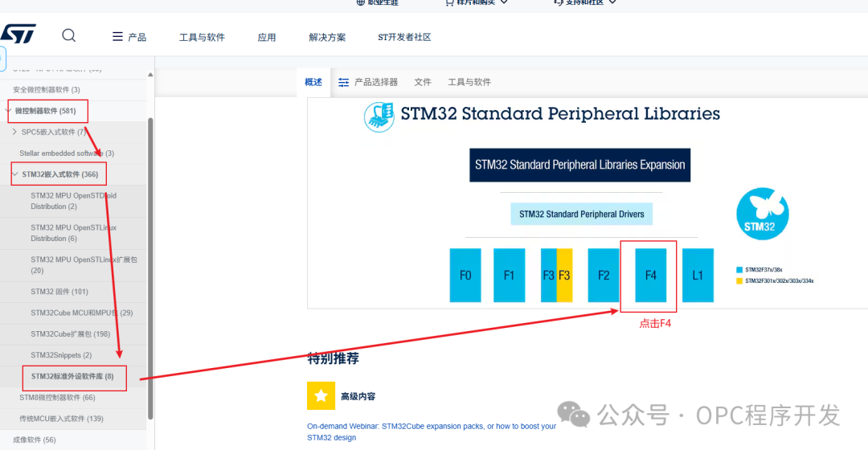This screenshot has height=450, width=868.
Task: Select Stellar embedded software (3)
Action: tap(67, 153)
